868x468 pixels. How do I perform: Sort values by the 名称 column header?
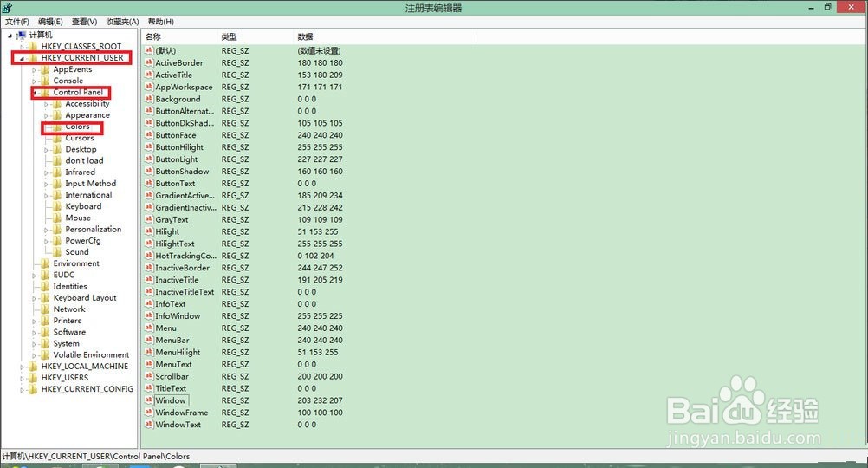tap(179, 36)
